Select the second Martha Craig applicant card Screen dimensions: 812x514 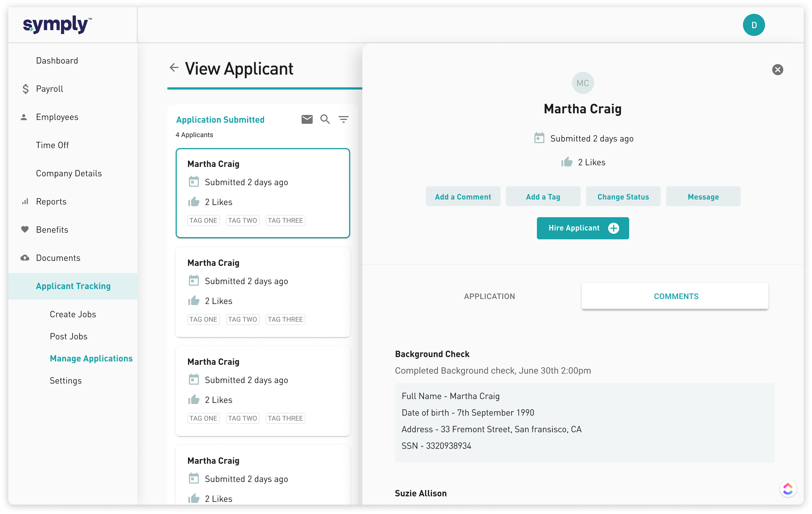point(262,292)
